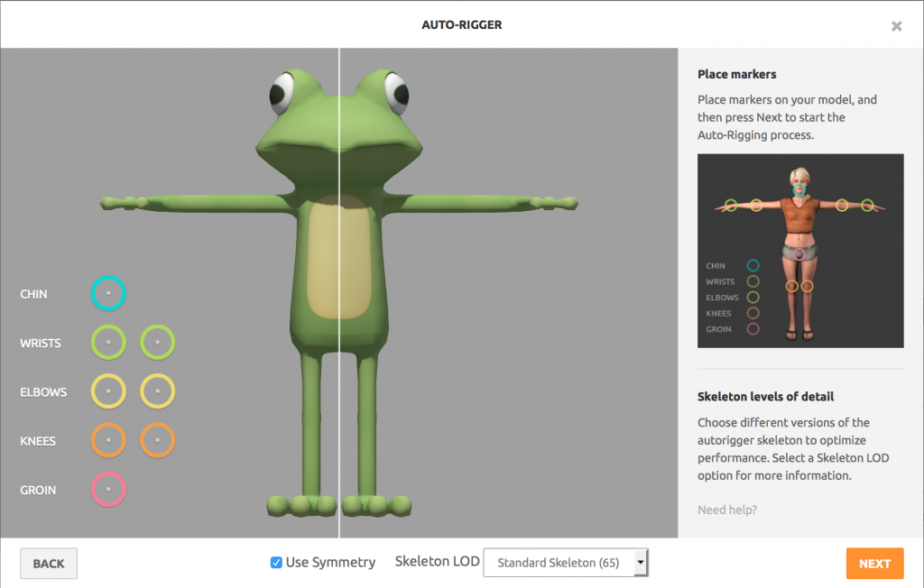The width and height of the screenshot is (924, 588).
Task: Close the Auto-Rigger dialog
Action: click(x=896, y=26)
